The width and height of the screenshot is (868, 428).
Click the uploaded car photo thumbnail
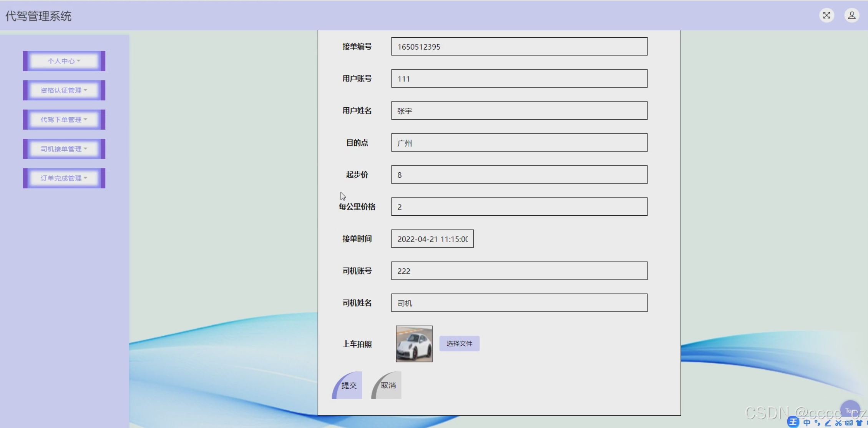point(414,344)
